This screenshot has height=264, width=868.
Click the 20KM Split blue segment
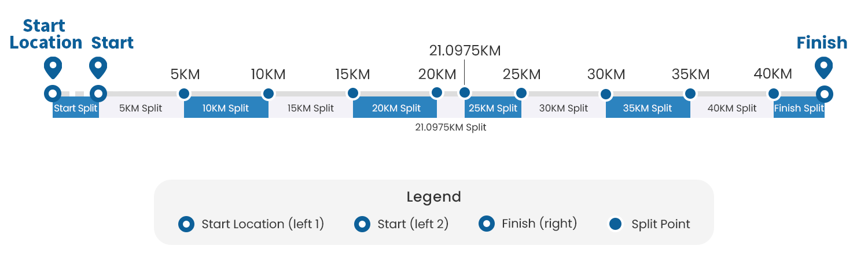tap(395, 108)
